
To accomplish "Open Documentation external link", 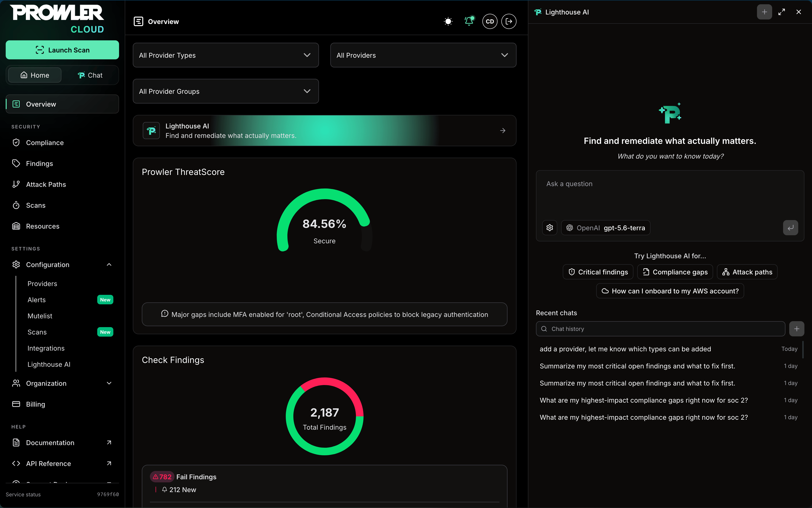I will [62, 443].
